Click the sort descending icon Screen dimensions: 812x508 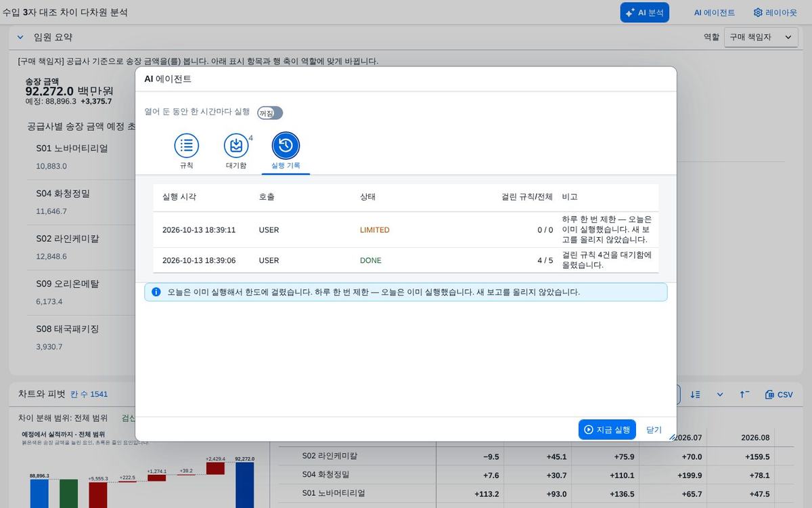[695, 394]
